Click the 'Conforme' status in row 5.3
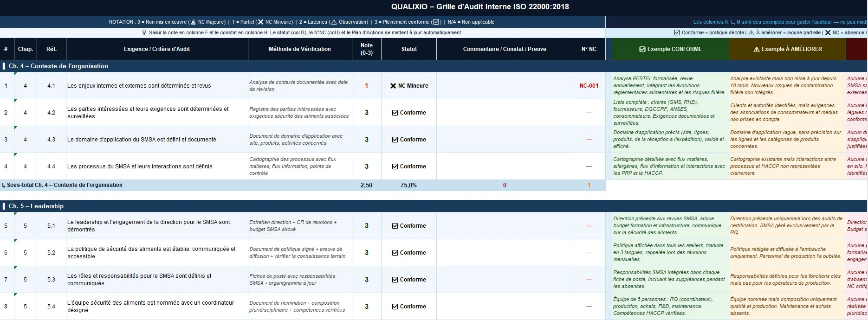868x320 pixels. pyautogui.click(x=409, y=280)
